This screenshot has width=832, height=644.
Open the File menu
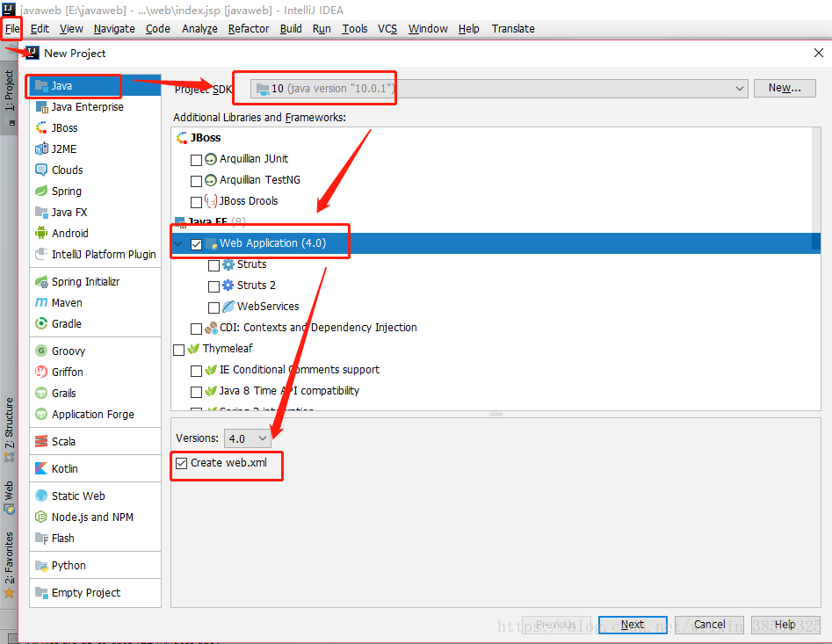coord(12,29)
